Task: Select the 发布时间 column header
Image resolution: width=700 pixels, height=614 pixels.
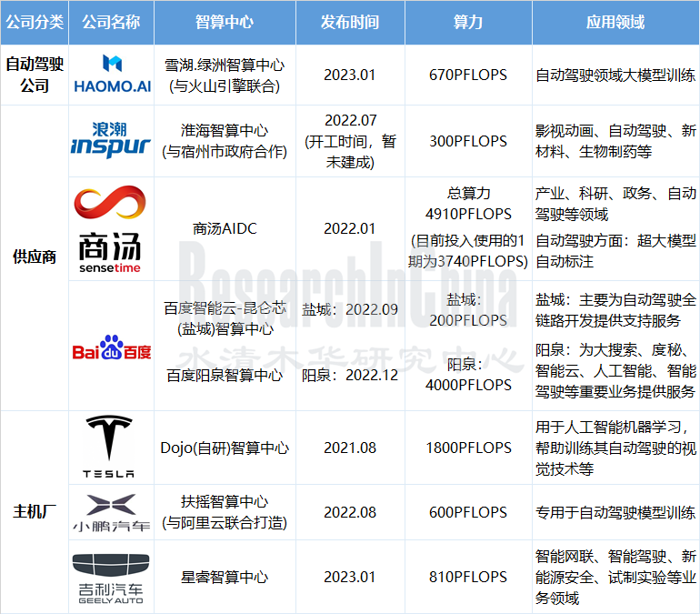Action: click(x=350, y=23)
